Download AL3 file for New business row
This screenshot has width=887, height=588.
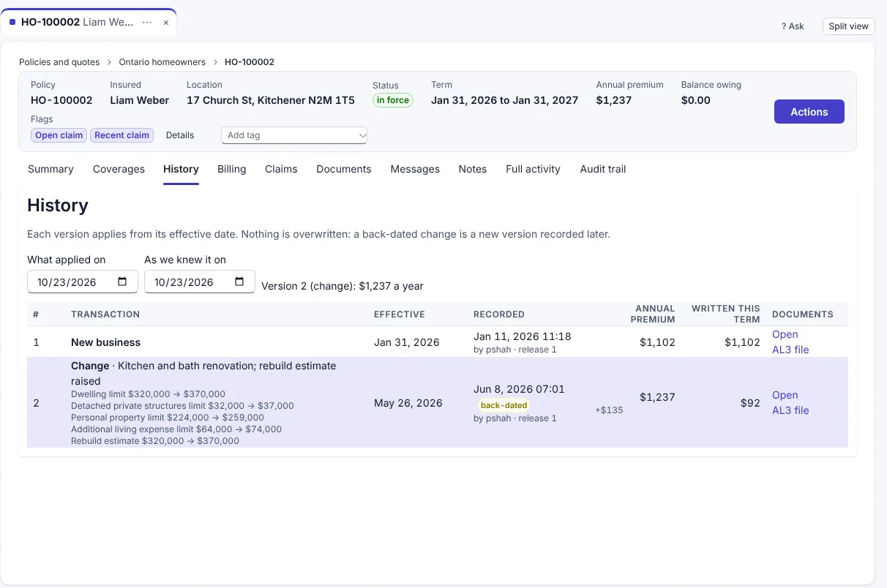point(790,350)
